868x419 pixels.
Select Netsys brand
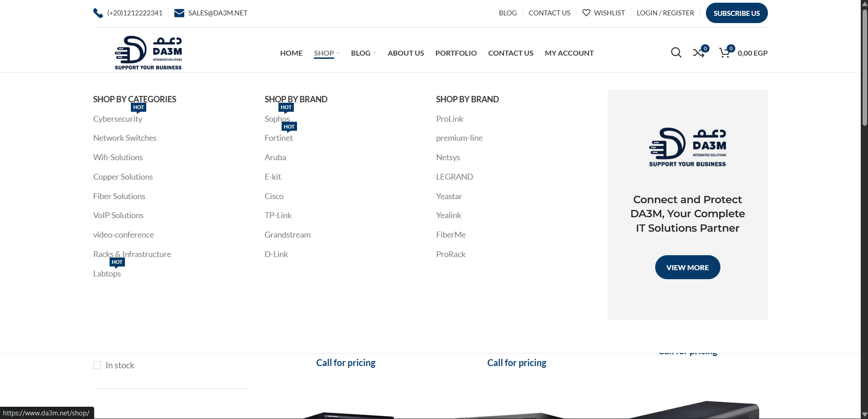tap(448, 157)
